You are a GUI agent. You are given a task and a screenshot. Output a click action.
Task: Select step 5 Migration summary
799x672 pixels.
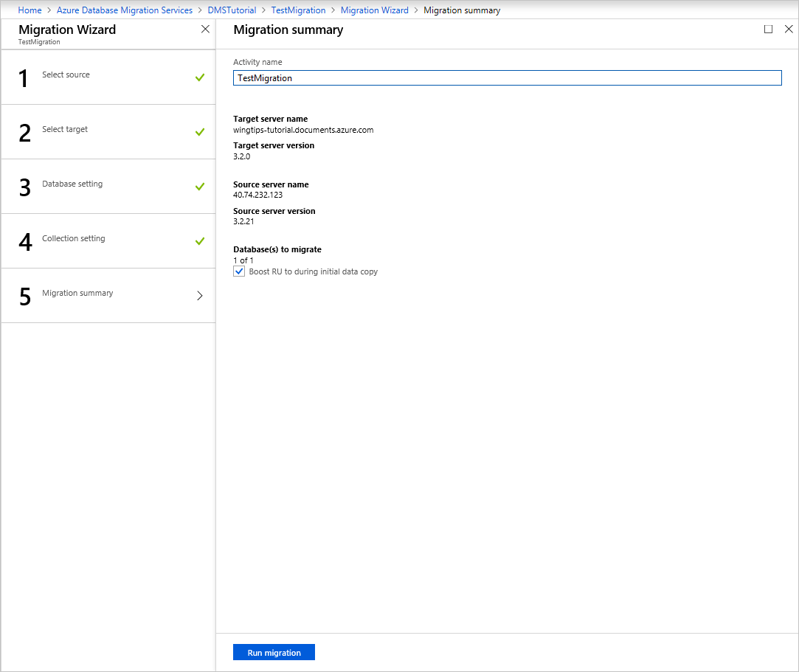coord(108,296)
